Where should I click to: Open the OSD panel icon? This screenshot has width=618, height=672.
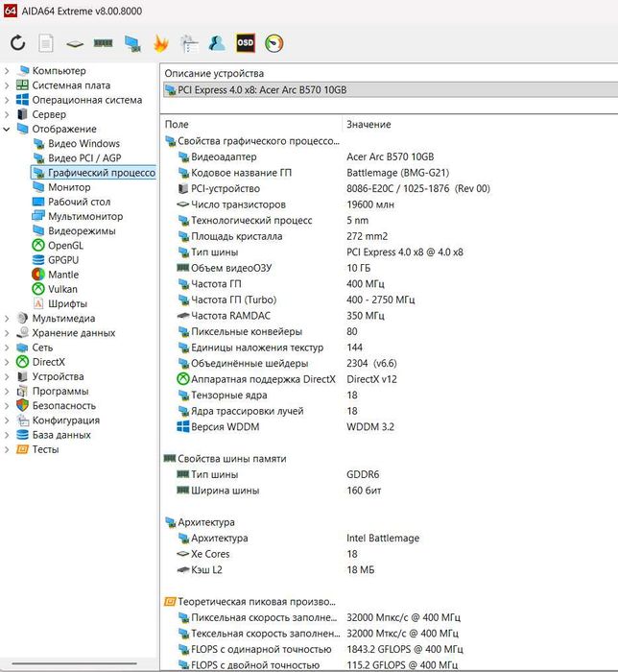(246, 43)
